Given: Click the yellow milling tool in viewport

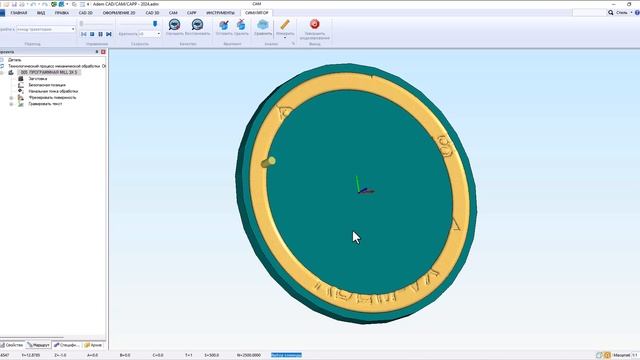Looking at the screenshot, I should [268, 162].
